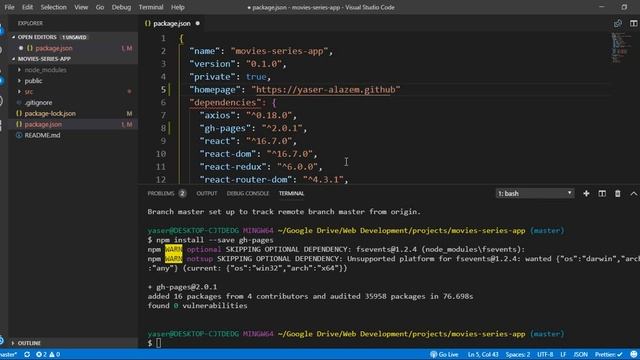
Task: Maximize the panel with the chevron up icon
Action: (633, 193)
